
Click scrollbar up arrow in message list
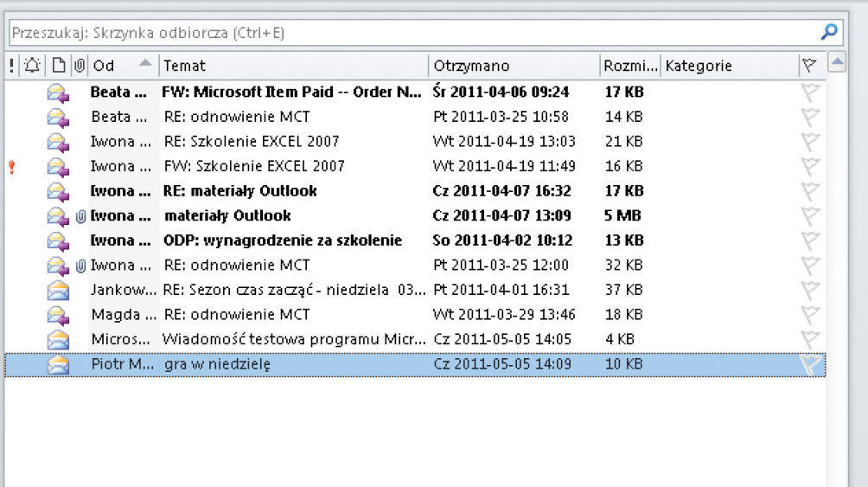click(x=836, y=63)
